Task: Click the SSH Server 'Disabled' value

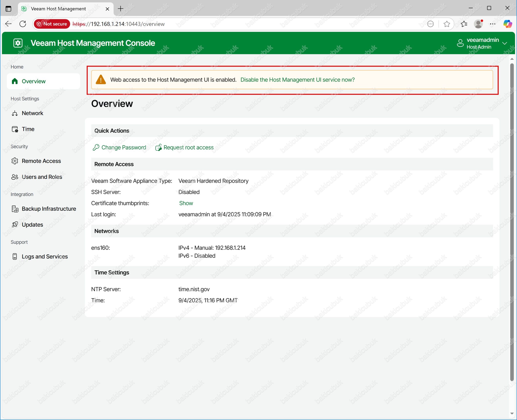Action: click(x=189, y=192)
